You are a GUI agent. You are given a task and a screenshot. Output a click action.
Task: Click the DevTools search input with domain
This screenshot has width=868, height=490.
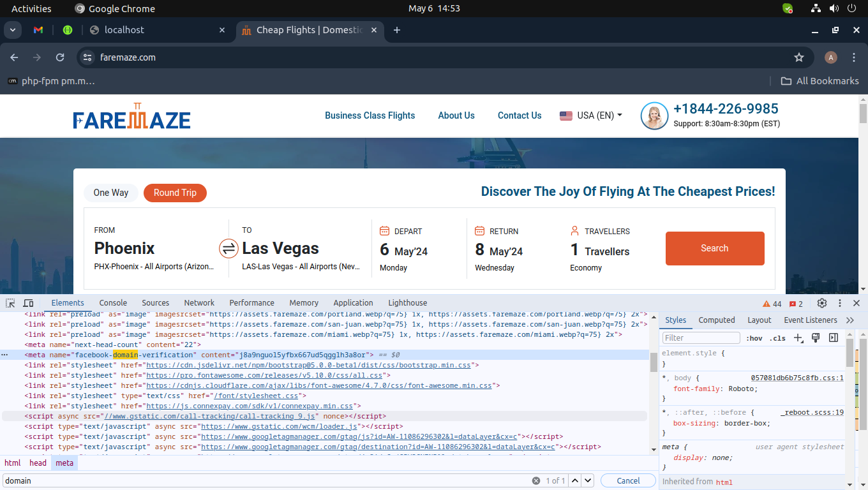(x=267, y=480)
